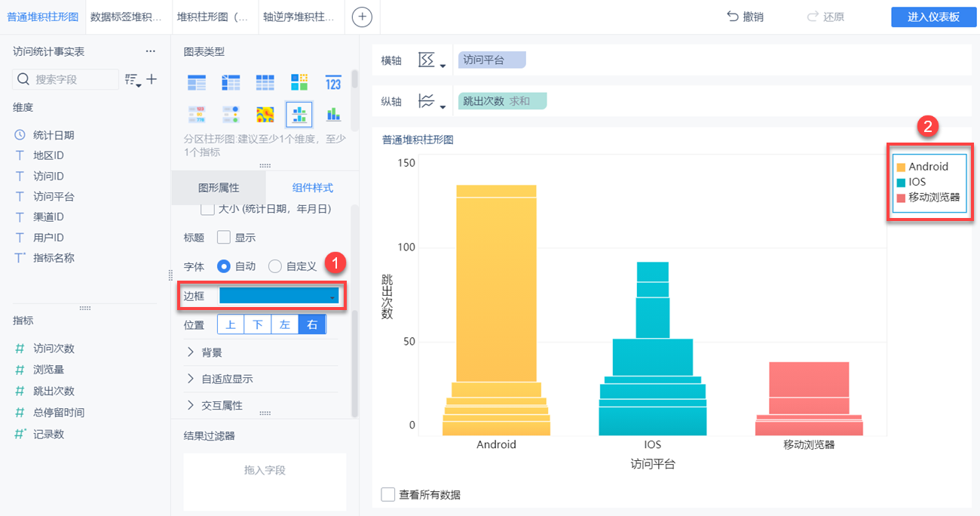Open the 组件样式 tab
The width and height of the screenshot is (980, 516).
(x=312, y=188)
